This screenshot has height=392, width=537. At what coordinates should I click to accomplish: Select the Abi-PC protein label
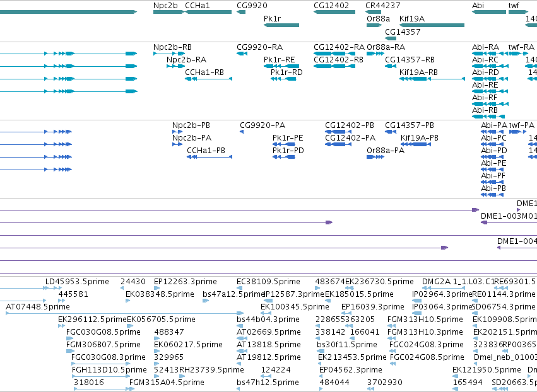(493, 138)
